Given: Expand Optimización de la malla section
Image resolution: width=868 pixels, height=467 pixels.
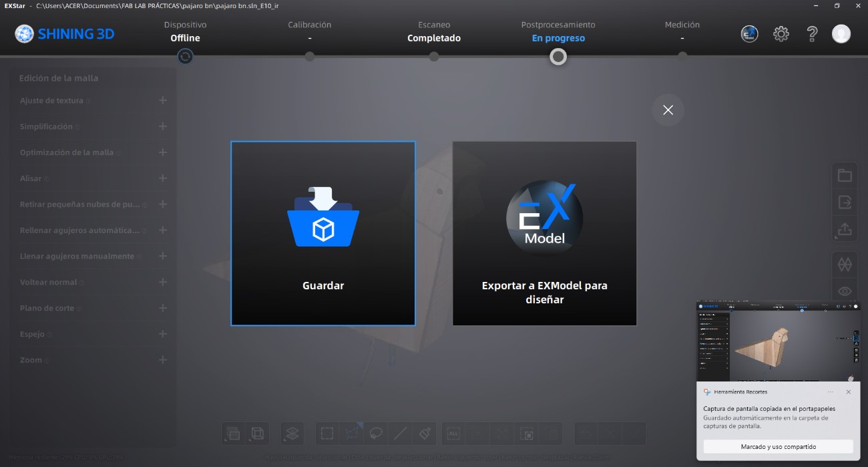Looking at the screenshot, I should pyautogui.click(x=163, y=152).
